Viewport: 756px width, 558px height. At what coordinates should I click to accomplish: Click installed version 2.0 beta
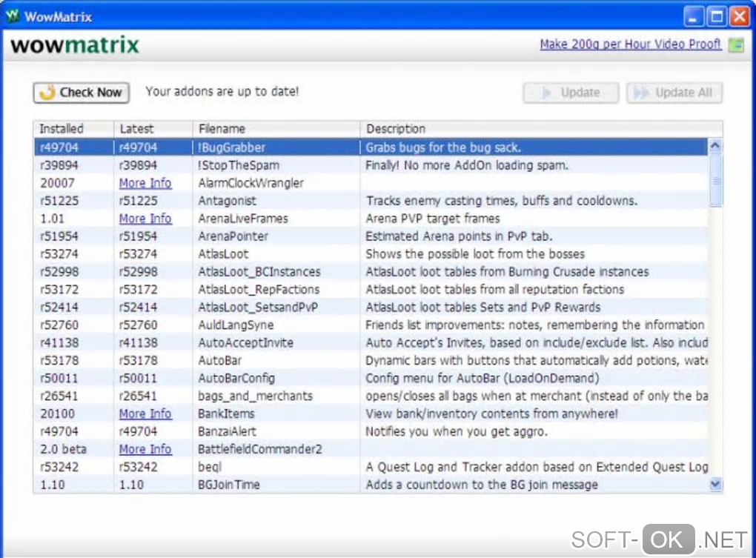tap(63, 449)
